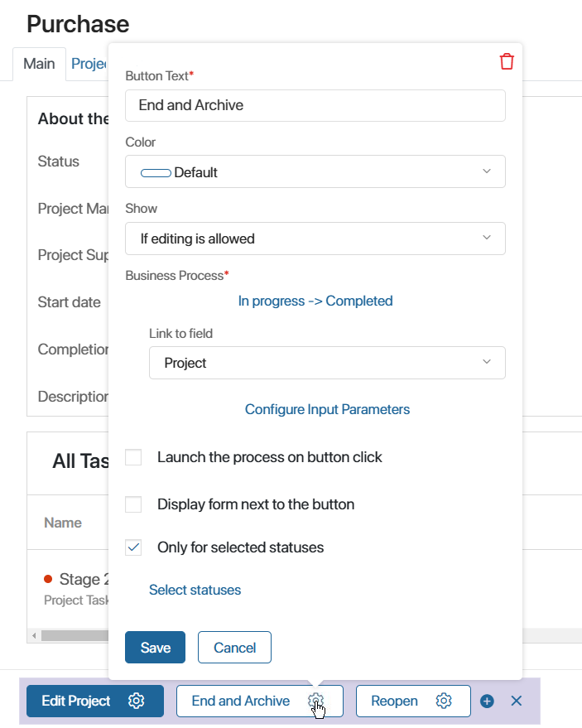This screenshot has height=728, width=582.
Task: Open Show dropdown If editing is allowed
Action: pyautogui.click(x=315, y=239)
